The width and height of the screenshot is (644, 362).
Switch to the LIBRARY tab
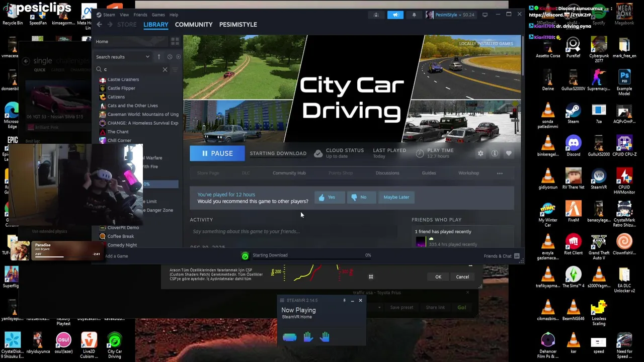pyautogui.click(x=156, y=24)
